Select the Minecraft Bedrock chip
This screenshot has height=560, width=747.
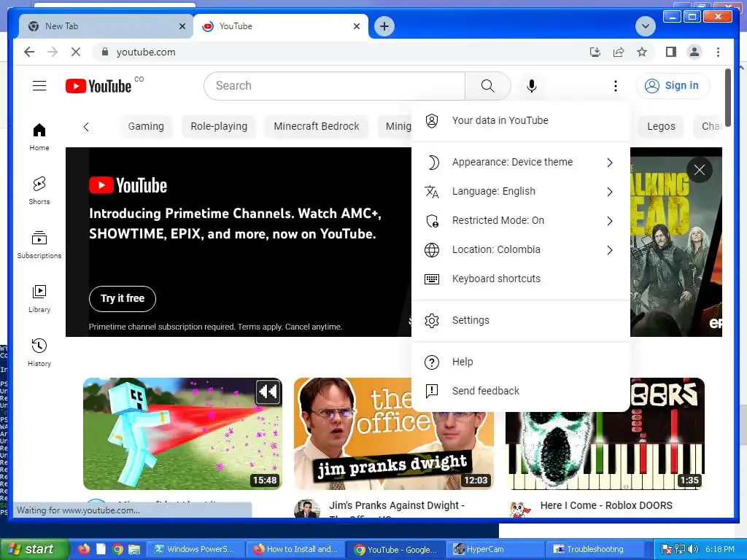click(x=317, y=126)
